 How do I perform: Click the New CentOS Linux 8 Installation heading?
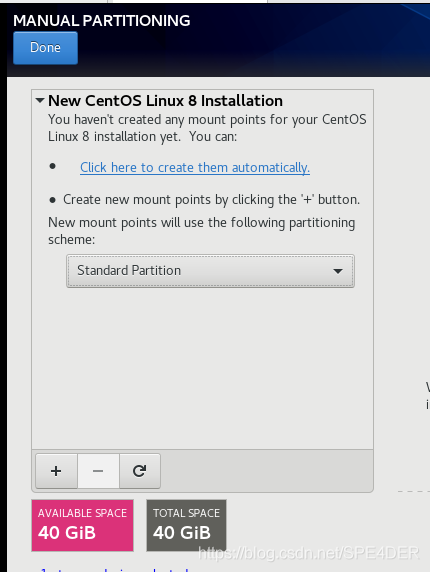coord(165,101)
